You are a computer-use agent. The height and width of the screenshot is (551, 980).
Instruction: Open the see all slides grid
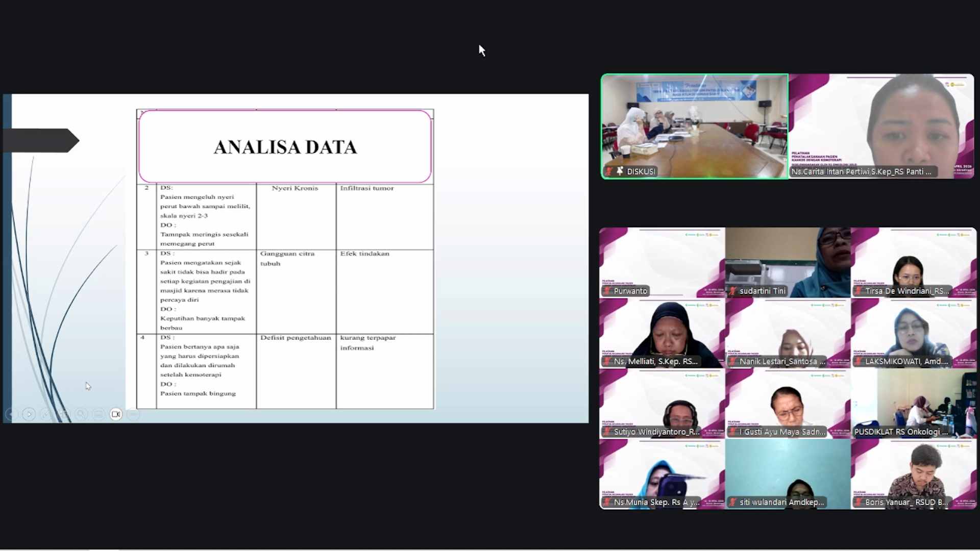coord(64,414)
